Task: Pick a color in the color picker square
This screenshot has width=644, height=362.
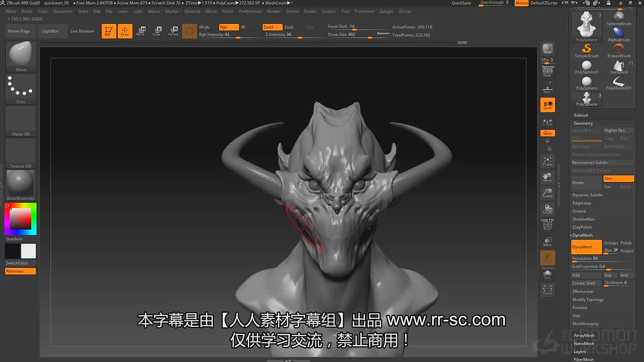Action: tap(21, 219)
